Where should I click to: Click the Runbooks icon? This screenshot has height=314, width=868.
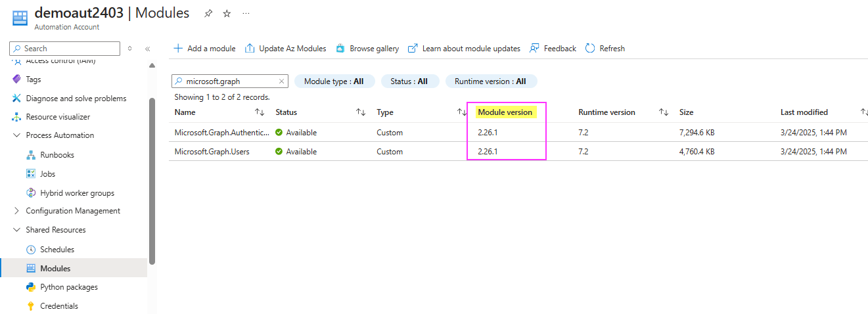pos(31,155)
